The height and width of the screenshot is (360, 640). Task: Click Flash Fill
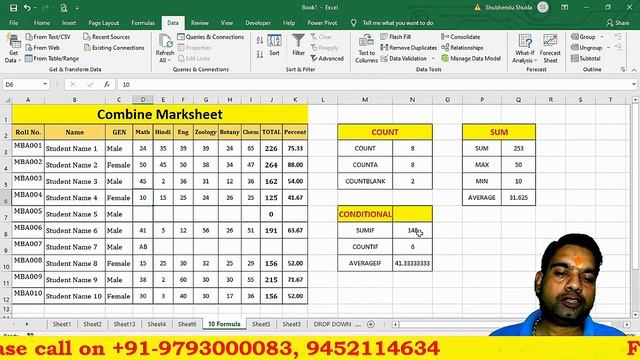point(396,37)
